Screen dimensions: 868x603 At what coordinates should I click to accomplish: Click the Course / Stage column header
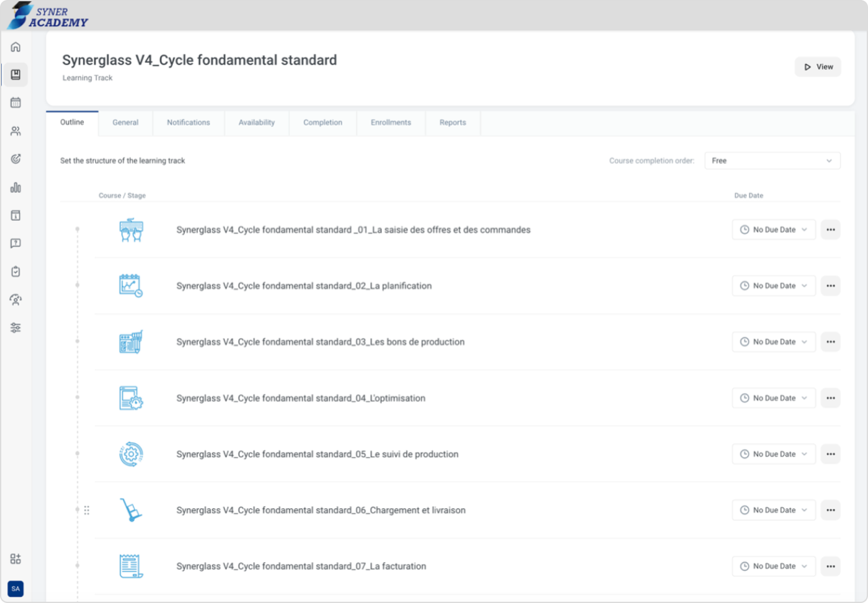click(122, 195)
